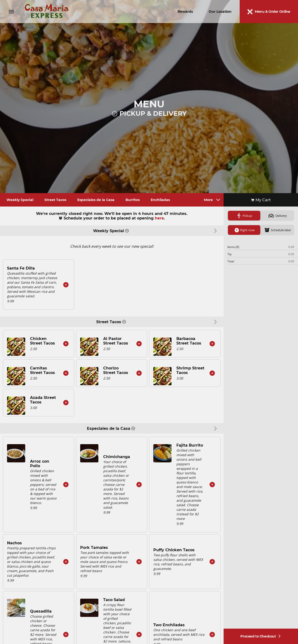Jump to Street Tacos category tab
Image resolution: width=298 pixels, height=644 pixels.
tap(55, 200)
